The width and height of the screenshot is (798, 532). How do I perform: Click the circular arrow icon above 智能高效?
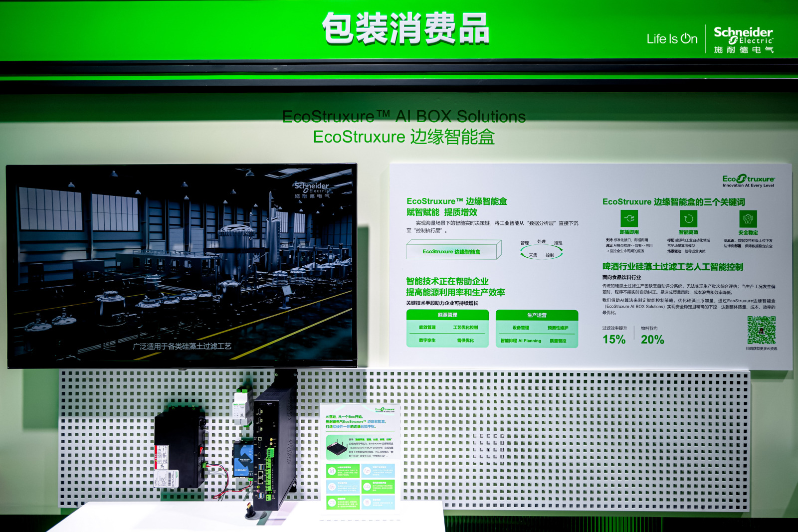coord(688,218)
